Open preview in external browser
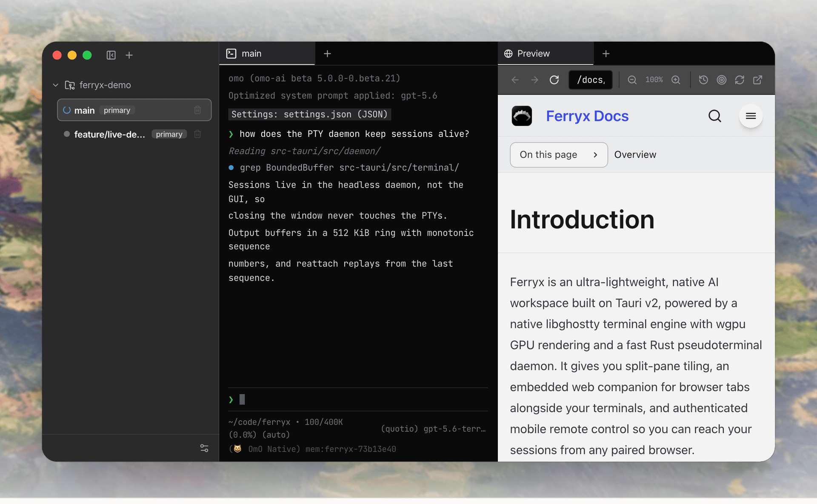This screenshot has width=817, height=504. click(x=758, y=80)
